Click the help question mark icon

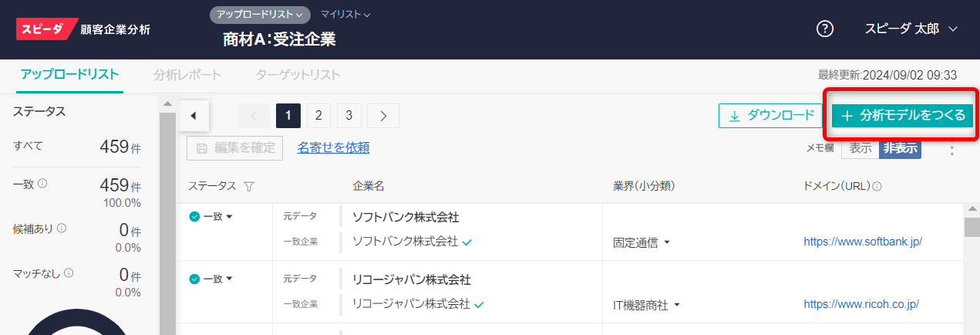[825, 29]
